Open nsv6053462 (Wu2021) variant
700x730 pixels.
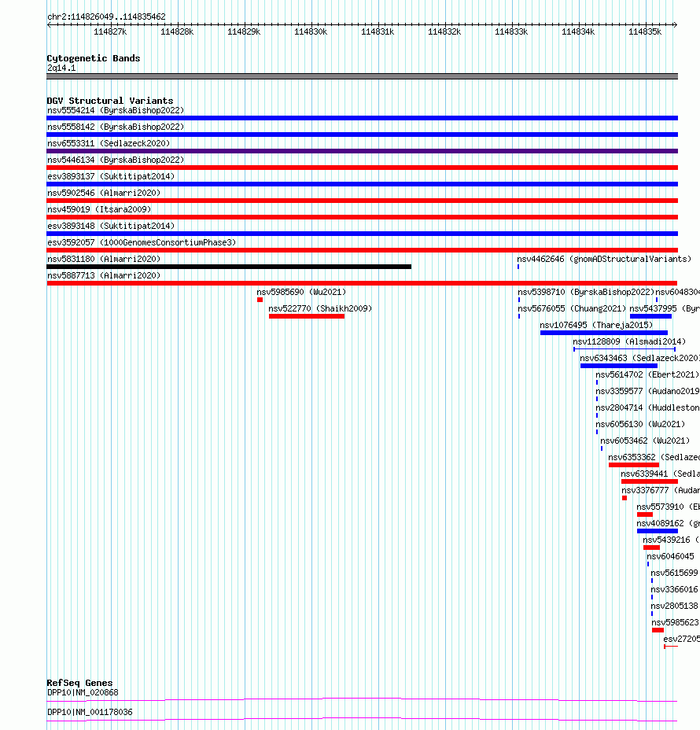click(645, 441)
